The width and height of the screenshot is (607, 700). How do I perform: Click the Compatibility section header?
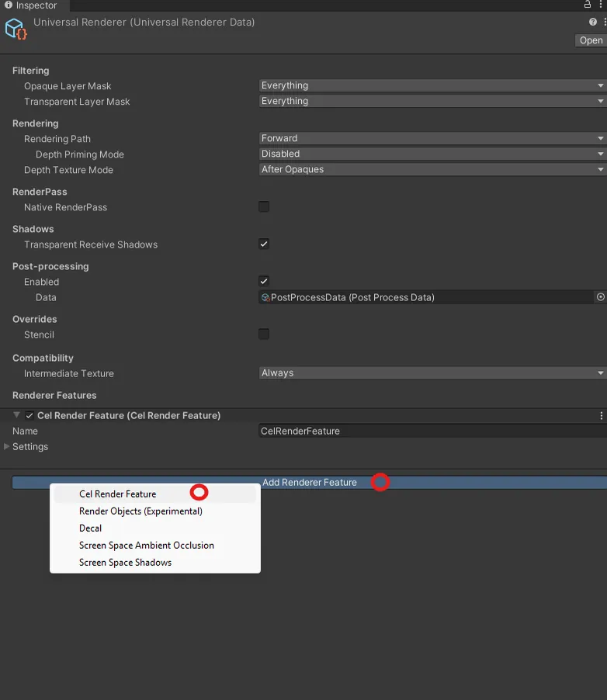coord(43,358)
